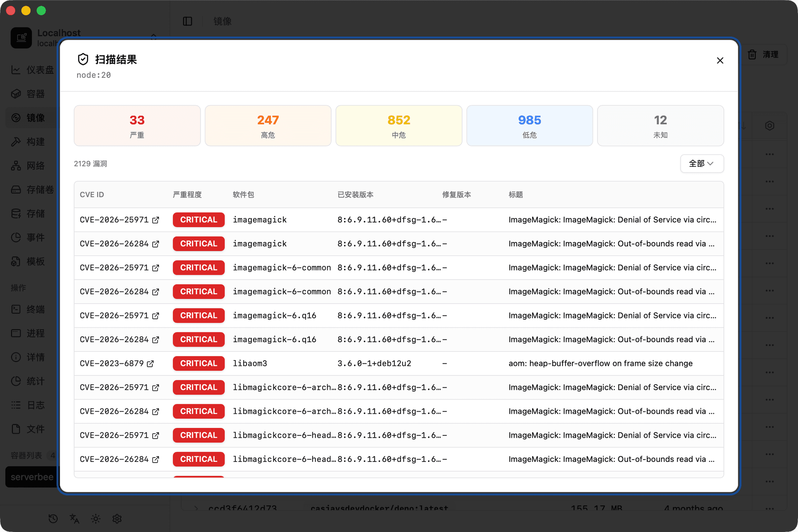Open the 容器列表 section entry
Screen dimensions: 798x532
[26, 455]
